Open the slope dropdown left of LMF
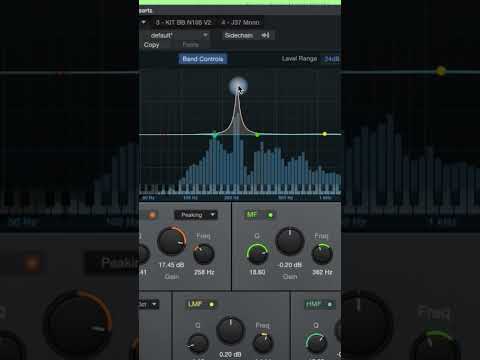 point(149,304)
